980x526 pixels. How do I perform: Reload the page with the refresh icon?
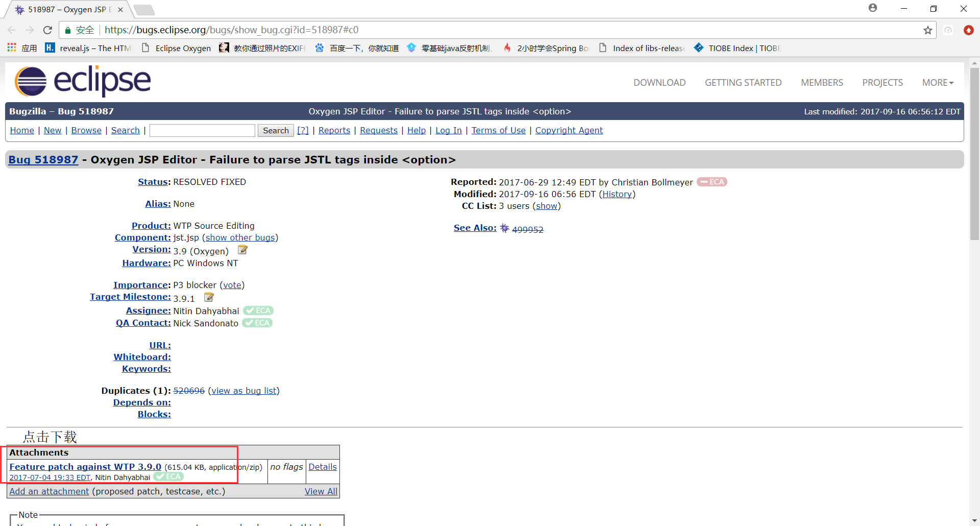tap(47, 30)
